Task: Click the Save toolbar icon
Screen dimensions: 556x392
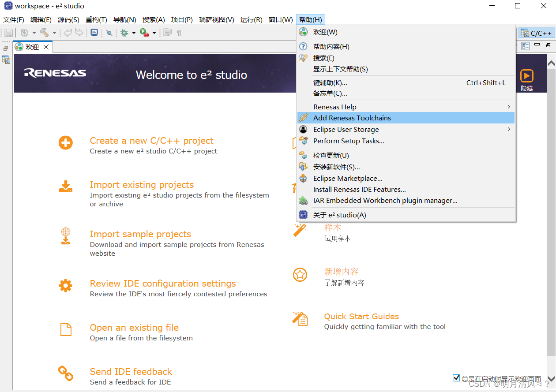Action: [x=8, y=33]
